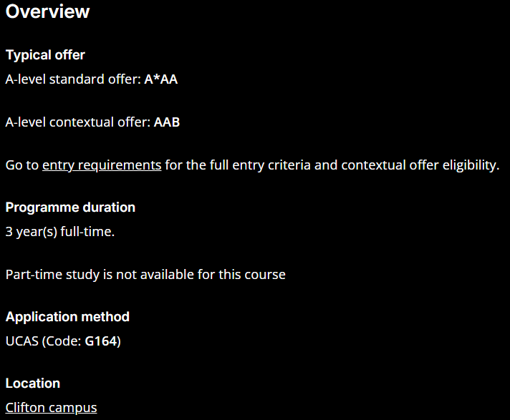Click the part-time study not available notice
The image size is (510, 420).
[x=145, y=275]
